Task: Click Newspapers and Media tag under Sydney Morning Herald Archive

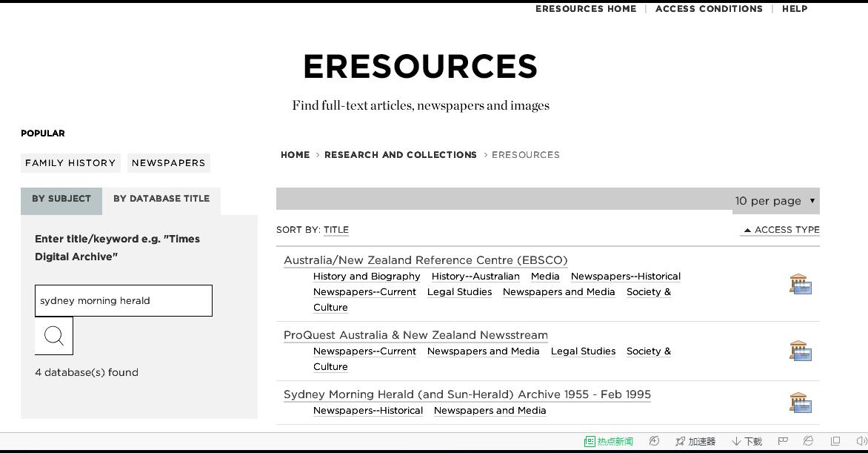Action: pos(490,410)
